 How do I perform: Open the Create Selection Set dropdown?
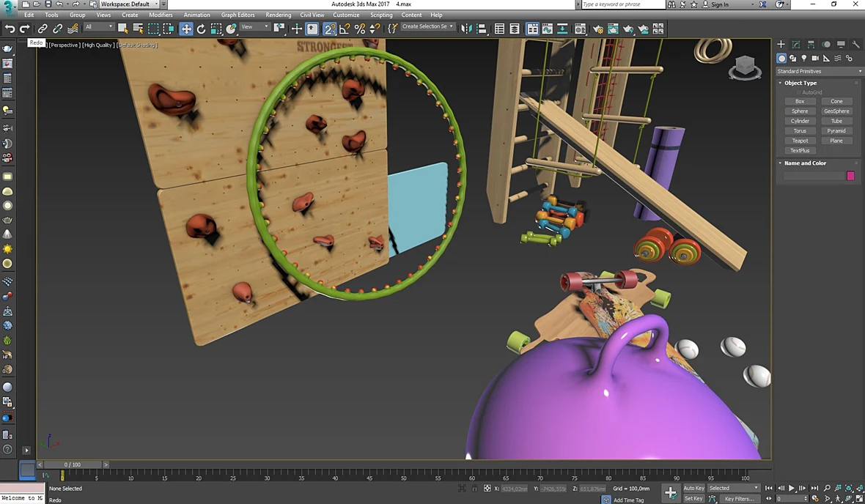427,26
